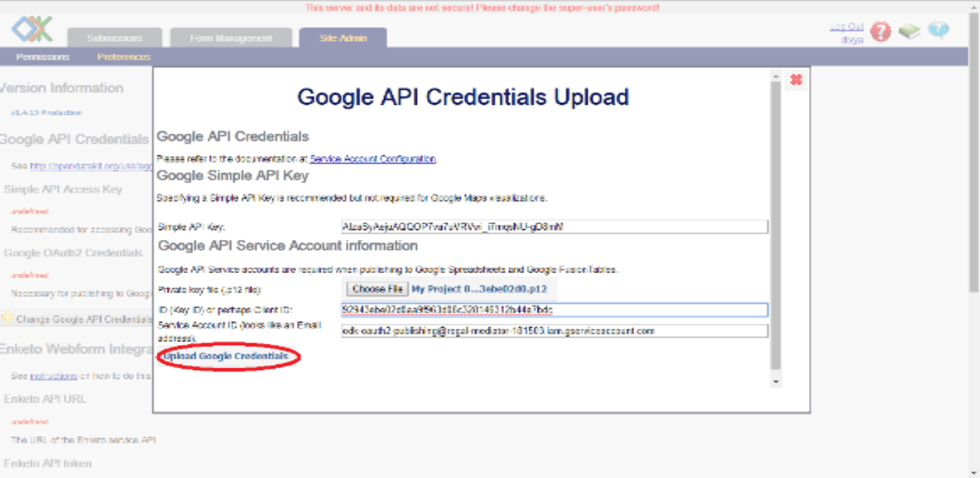Click Change Google API Credentials in background page
980x478 pixels.
83,319
